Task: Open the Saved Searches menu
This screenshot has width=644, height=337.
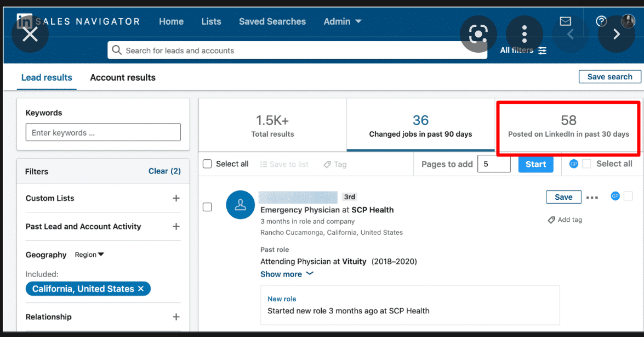Action: [x=272, y=21]
